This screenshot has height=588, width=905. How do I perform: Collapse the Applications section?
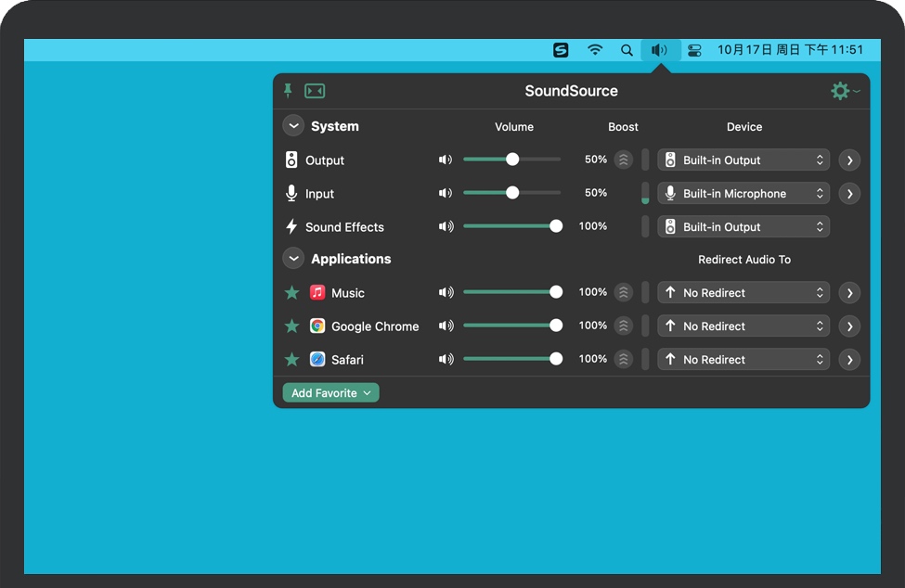[293, 259]
